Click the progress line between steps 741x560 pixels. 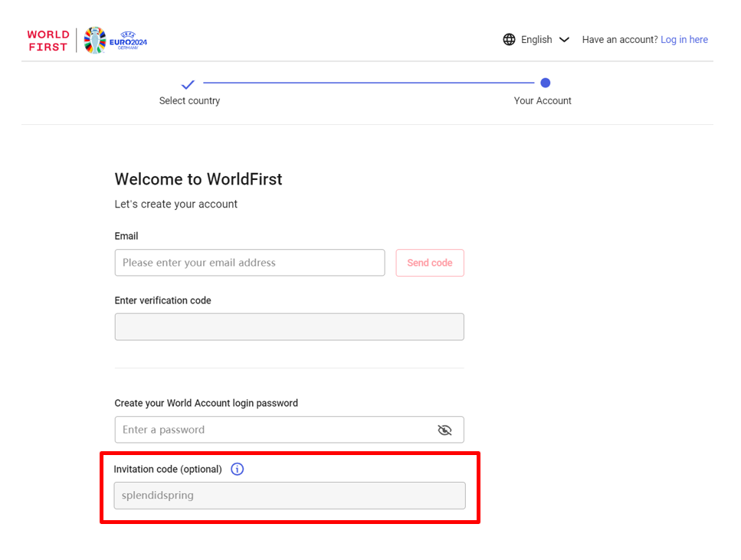coord(368,83)
